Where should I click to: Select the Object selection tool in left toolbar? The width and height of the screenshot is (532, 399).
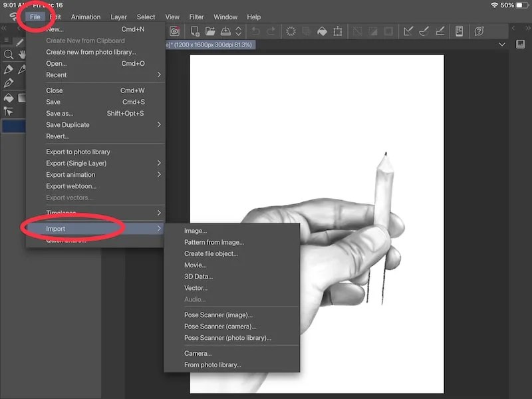(9, 109)
